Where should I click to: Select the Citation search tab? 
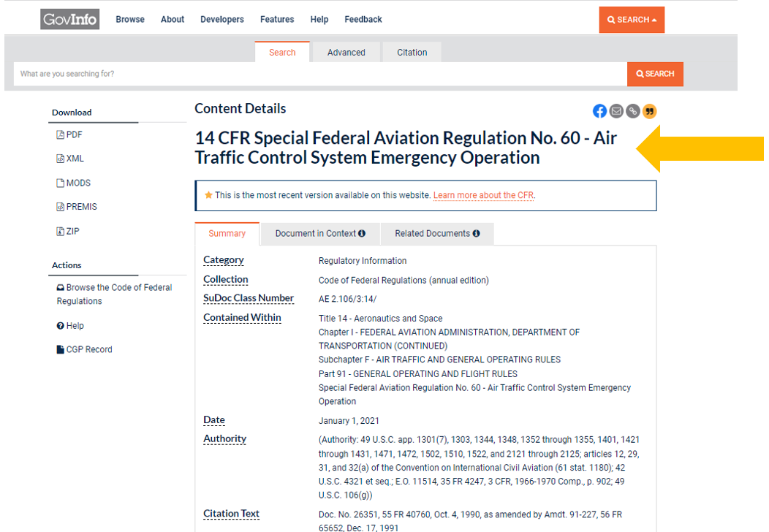(x=412, y=53)
